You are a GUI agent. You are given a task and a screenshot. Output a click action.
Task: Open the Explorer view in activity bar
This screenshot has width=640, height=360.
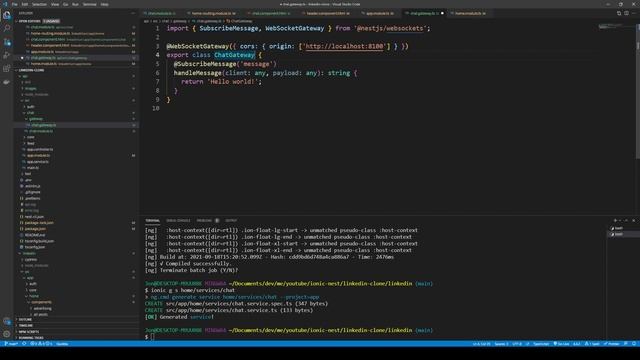point(7,16)
